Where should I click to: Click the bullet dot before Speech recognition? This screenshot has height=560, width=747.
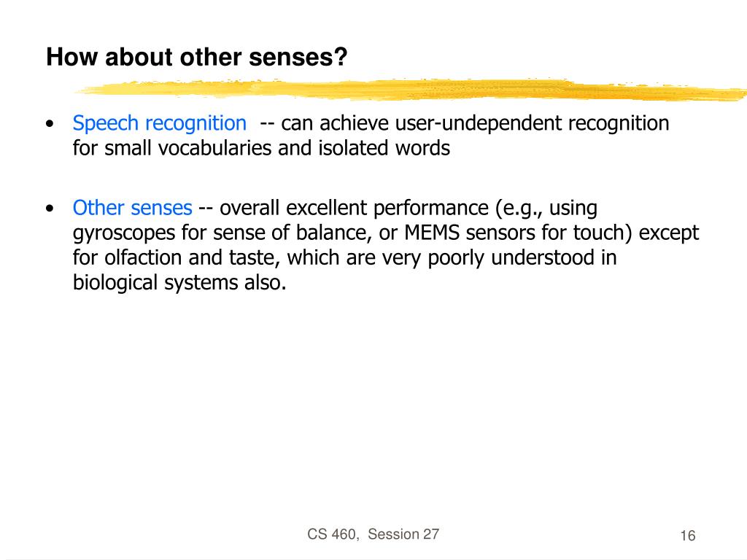tap(50, 124)
